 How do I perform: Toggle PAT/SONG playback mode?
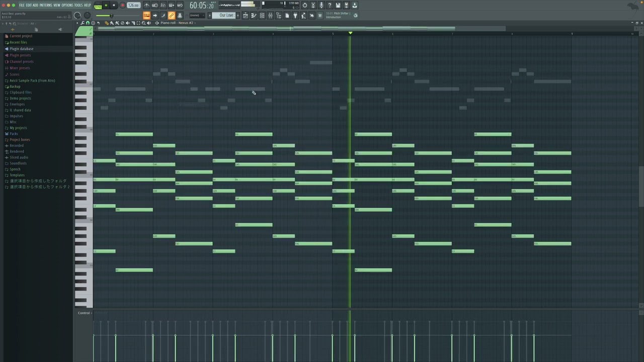click(x=98, y=6)
